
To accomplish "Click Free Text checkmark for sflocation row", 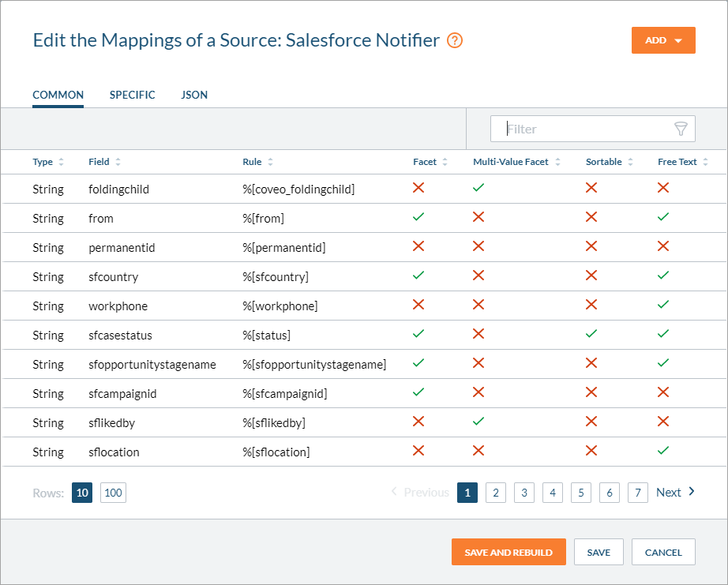I will [663, 450].
